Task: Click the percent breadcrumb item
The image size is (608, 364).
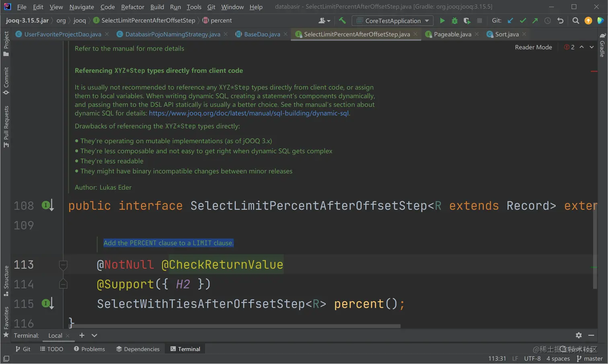Action: 217,20
